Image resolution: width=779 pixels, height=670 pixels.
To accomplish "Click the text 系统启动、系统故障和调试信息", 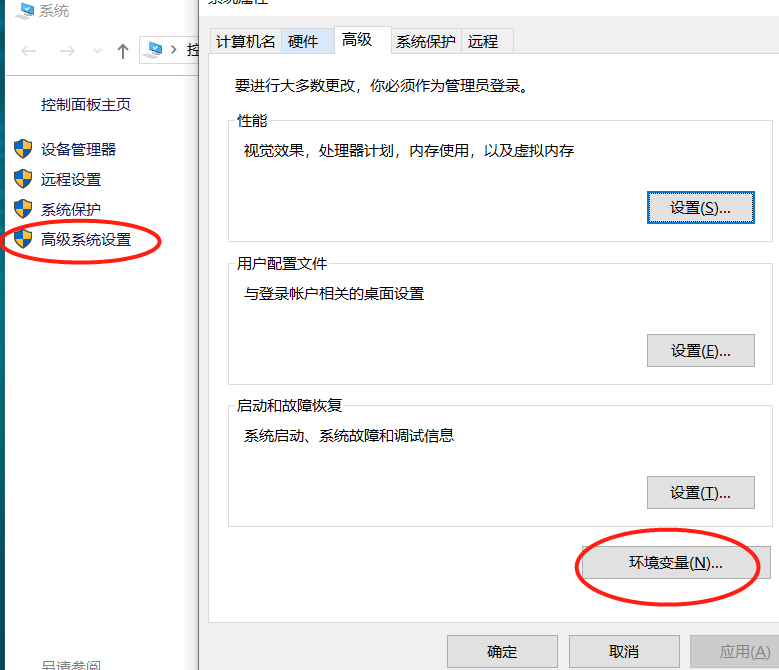I will [x=349, y=436].
